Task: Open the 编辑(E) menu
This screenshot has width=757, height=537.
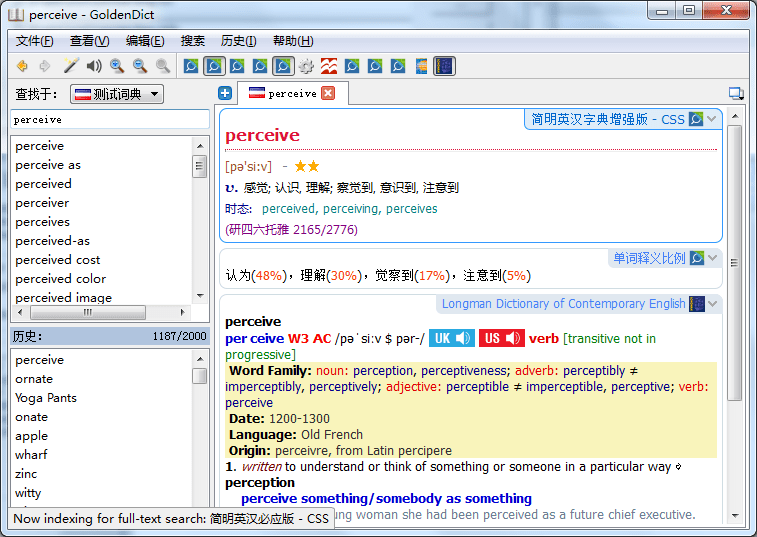Action: pos(145,41)
